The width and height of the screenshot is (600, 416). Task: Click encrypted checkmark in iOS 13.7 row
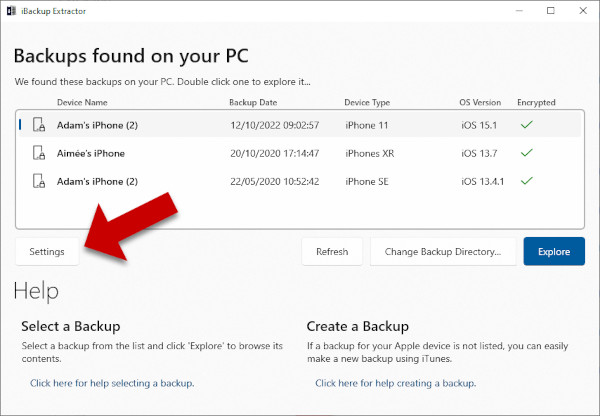click(x=527, y=153)
